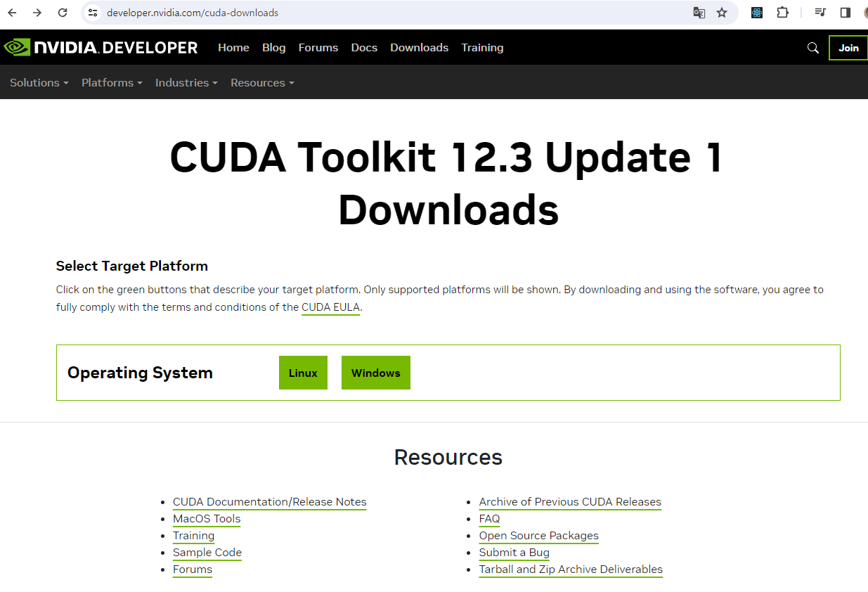Viewport: 868px width, 592px height.
Task: Open the Training nav item in header
Action: 482,47
